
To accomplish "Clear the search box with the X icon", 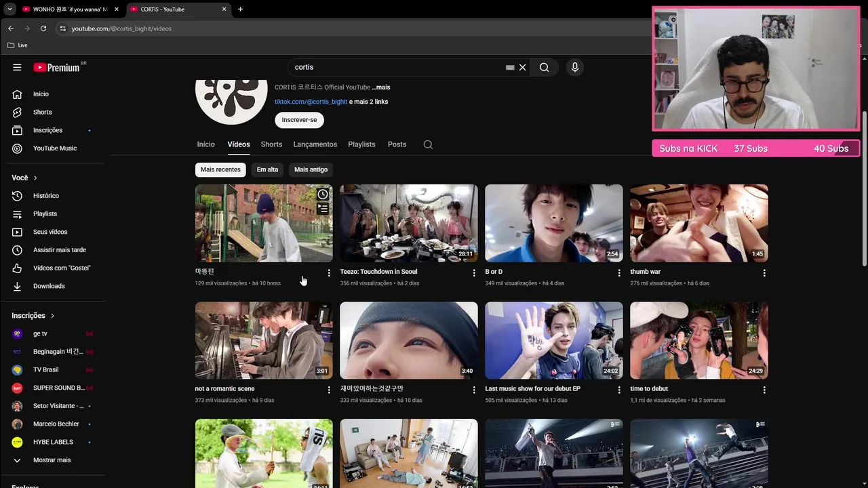I will coord(523,67).
